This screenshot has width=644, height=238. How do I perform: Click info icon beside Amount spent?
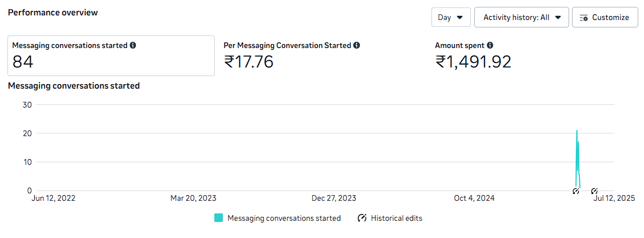[490, 46]
